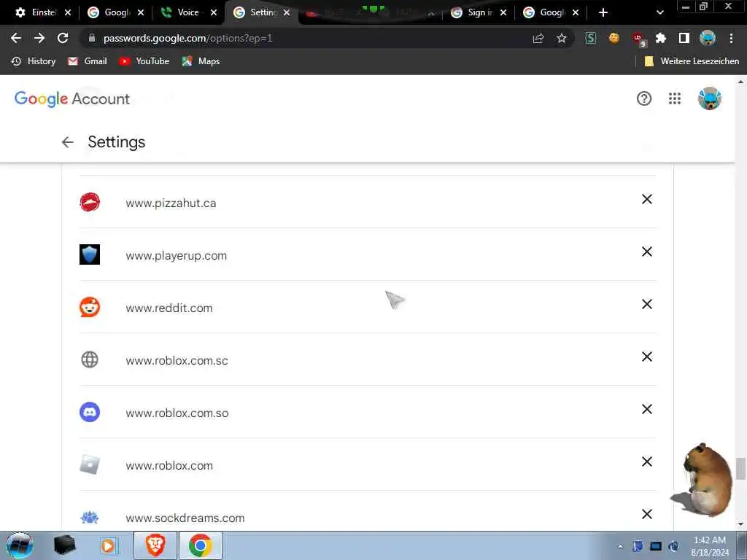The width and height of the screenshot is (747, 560).
Task: Select the www.reddit.com text
Action: pos(169,308)
